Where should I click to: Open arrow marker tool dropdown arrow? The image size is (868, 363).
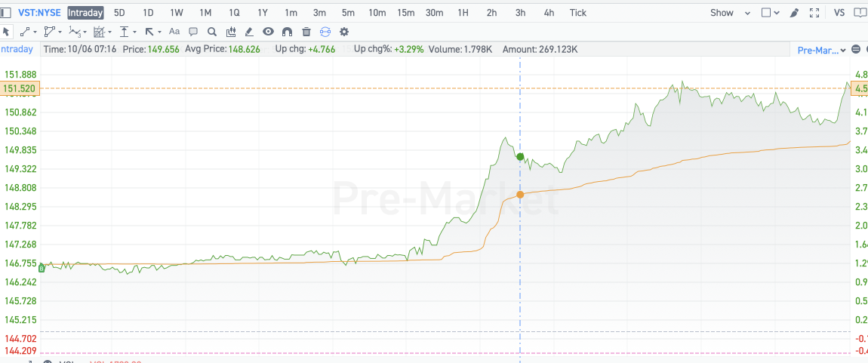click(x=159, y=32)
